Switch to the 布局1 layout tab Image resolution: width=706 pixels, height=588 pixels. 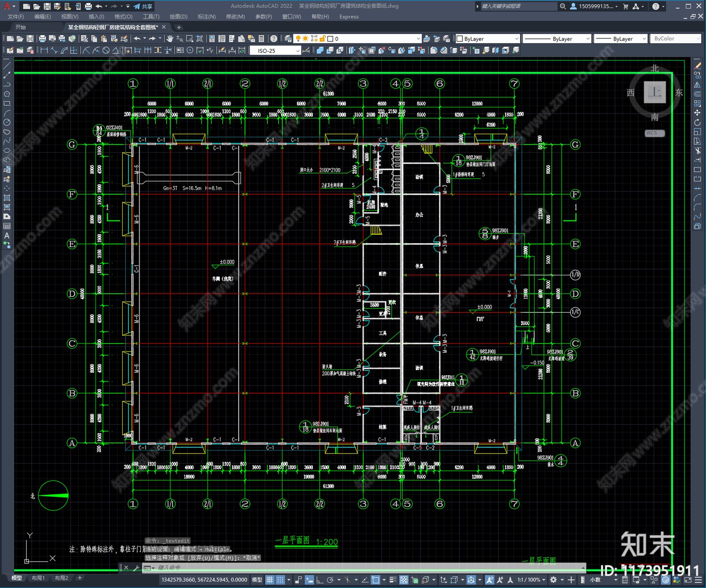click(x=38, y=578)
